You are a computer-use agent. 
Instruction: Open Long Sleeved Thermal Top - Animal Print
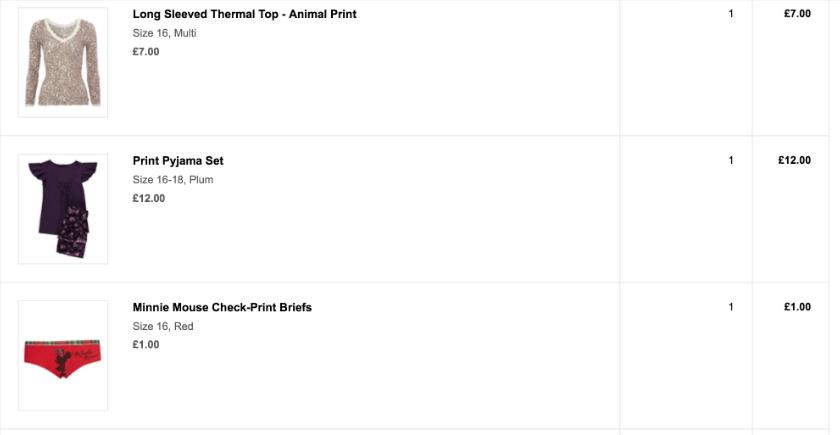pos(244,14)
